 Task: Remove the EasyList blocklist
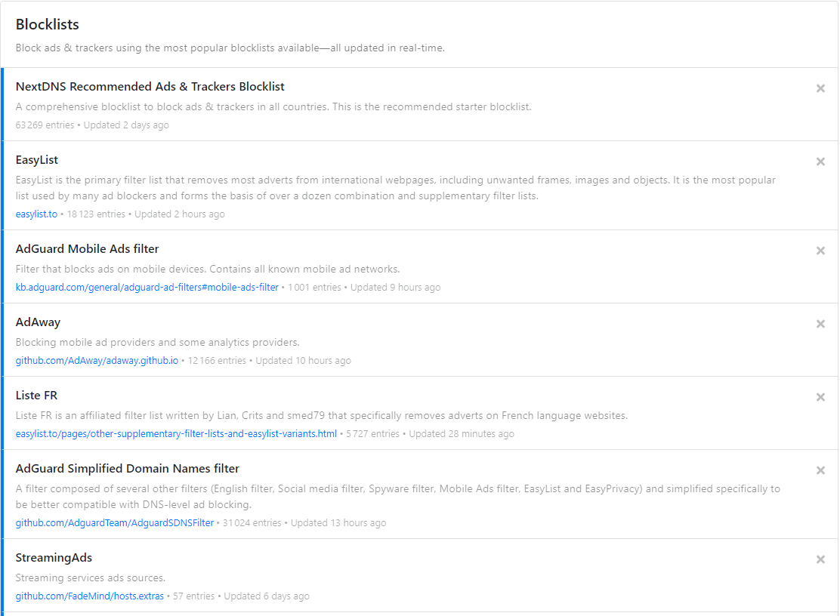coord(820,162)
